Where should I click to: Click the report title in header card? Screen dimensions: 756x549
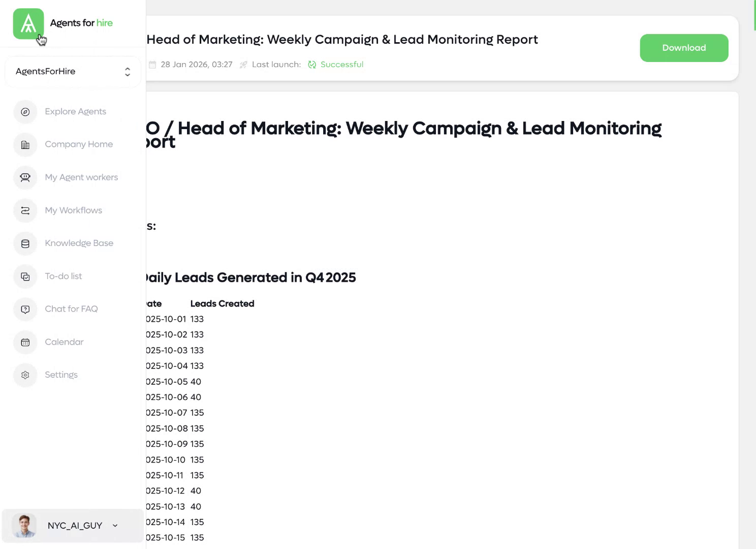coord(342,40)
